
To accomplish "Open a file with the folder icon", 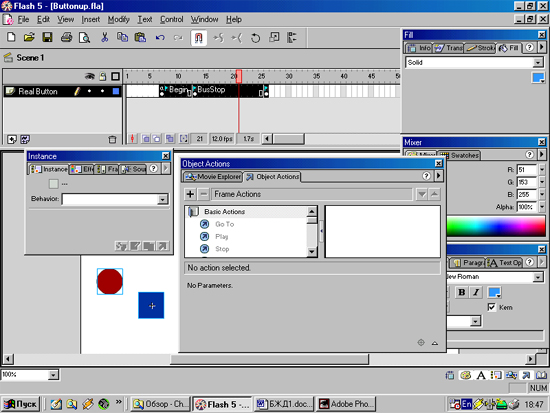I will pos(29,37).
